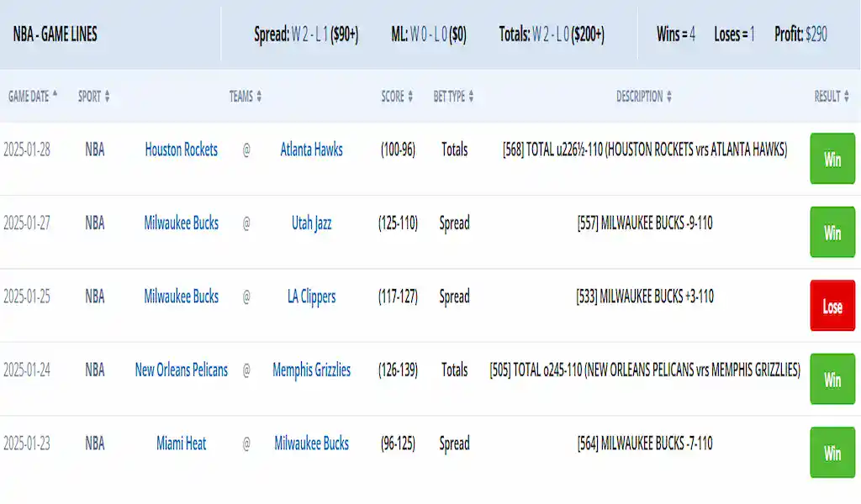861x504 pixels.
Task: Click red Lose result for Bucks at Clippers
Action: click(832, 306)
